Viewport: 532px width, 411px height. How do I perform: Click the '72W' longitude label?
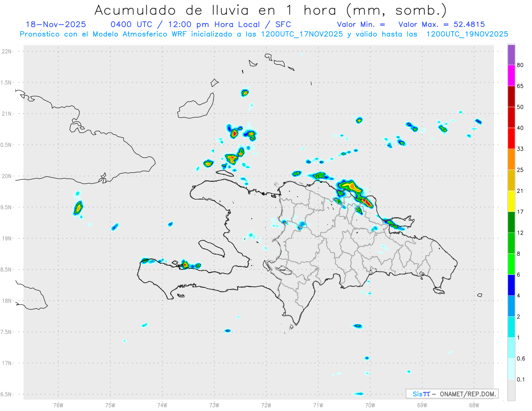(x=266, y=405)
